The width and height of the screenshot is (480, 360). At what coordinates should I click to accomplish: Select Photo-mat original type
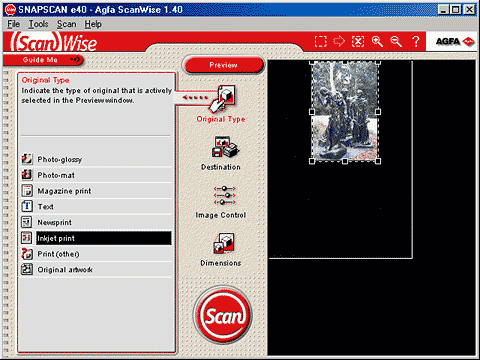[97, 175]
